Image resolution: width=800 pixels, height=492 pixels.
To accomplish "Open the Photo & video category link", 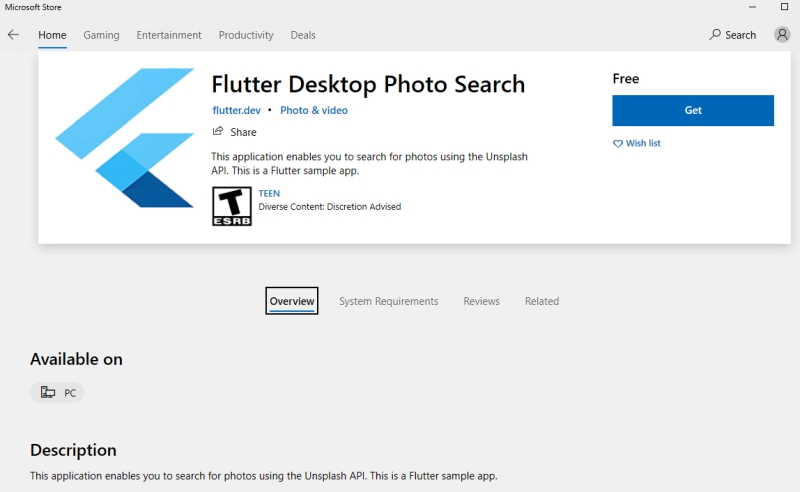I will click(314, 110).
